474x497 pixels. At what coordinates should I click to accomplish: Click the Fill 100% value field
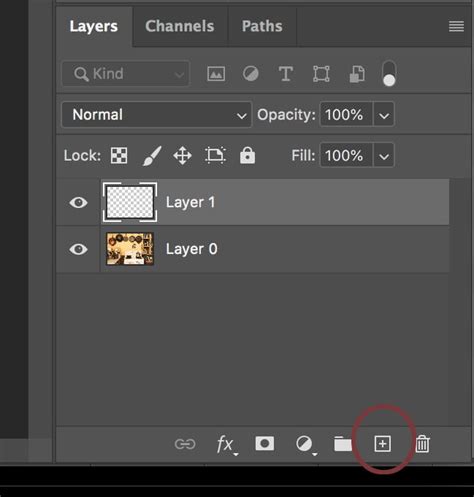click(346, 155)
